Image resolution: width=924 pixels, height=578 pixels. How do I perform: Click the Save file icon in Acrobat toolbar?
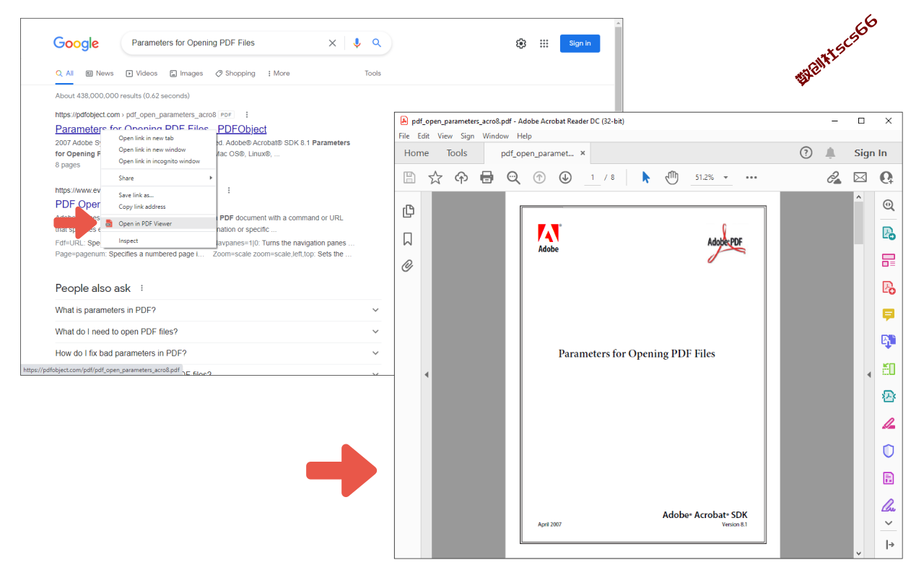pyautogui.click(x=409, y=177)
